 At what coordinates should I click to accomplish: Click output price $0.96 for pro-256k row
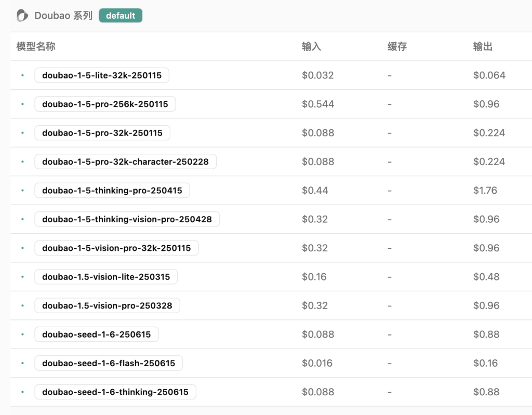click(x=486, y=104)
